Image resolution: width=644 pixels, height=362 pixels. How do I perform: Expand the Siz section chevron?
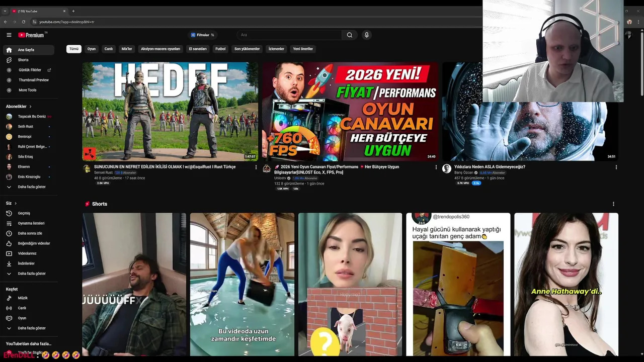coord(16,203)
